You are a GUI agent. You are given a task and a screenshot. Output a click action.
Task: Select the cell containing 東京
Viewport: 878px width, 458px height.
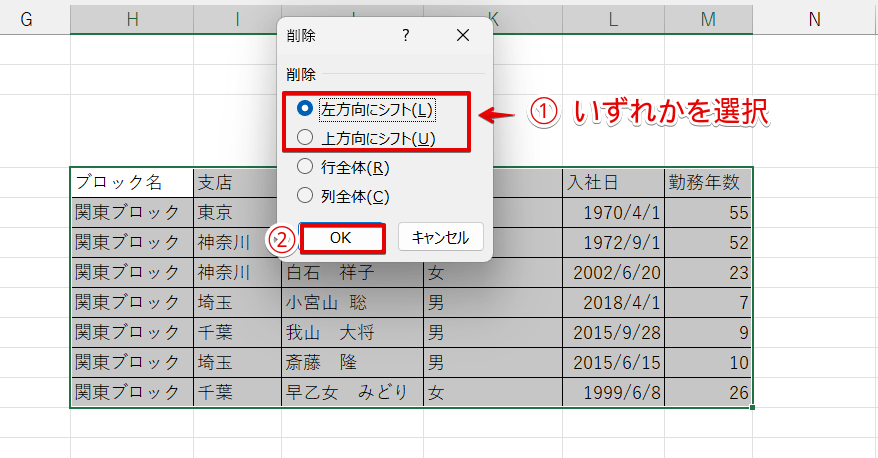[237, 212]
